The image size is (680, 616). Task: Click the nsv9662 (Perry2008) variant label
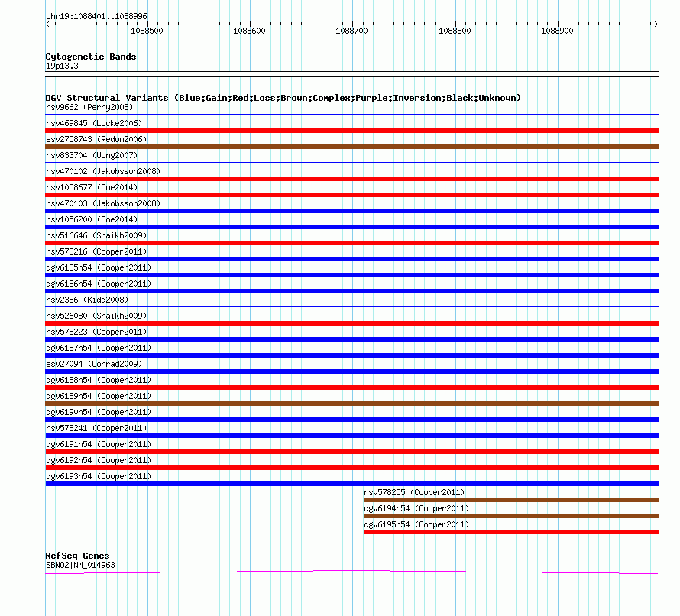tap(89, 107)
